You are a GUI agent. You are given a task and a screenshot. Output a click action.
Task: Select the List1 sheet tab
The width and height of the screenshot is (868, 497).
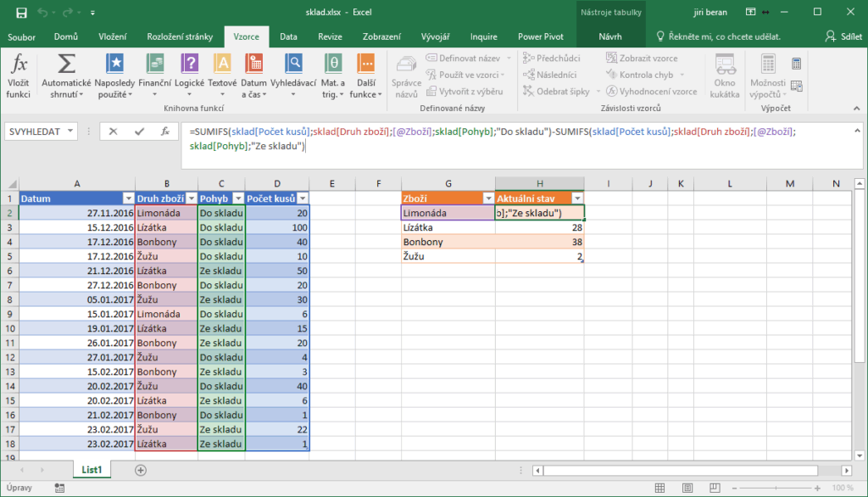(x=92, y=469)
